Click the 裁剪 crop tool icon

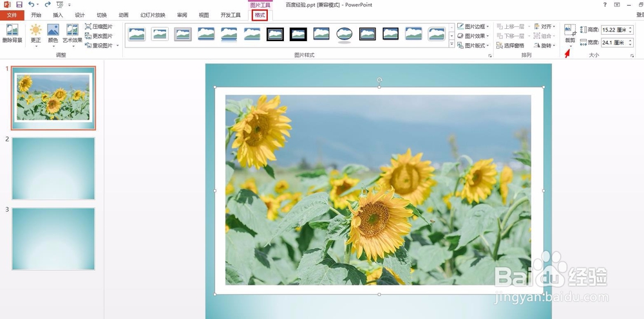pyautogui.click(x=570, y=30)
